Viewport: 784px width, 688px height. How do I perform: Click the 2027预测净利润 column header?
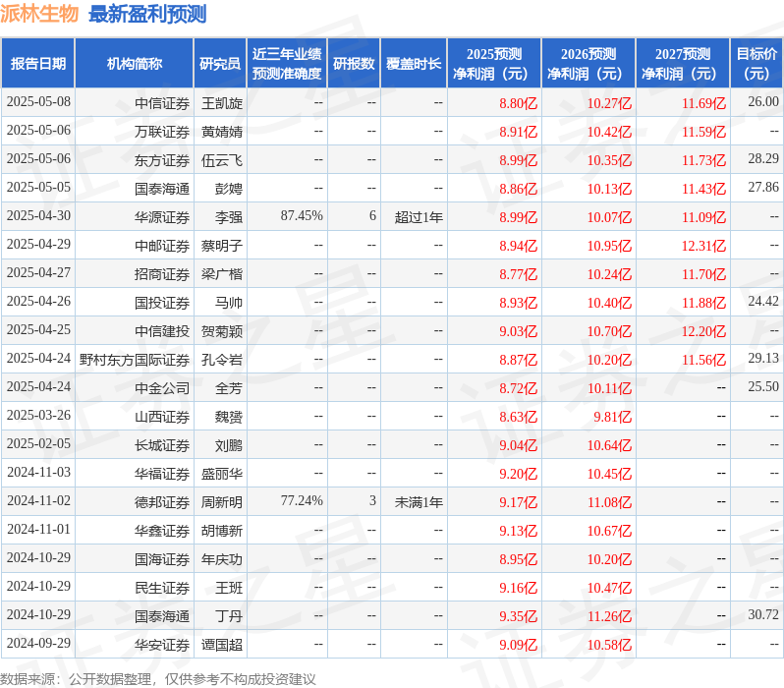[683, 64]
